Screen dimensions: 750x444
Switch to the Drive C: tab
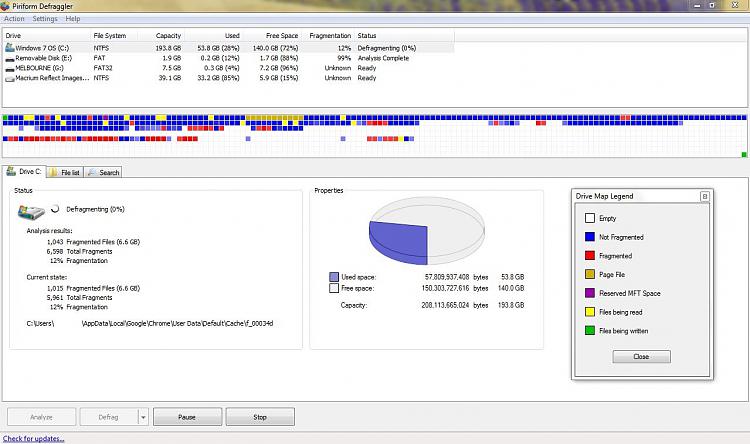tap(24, 171)
